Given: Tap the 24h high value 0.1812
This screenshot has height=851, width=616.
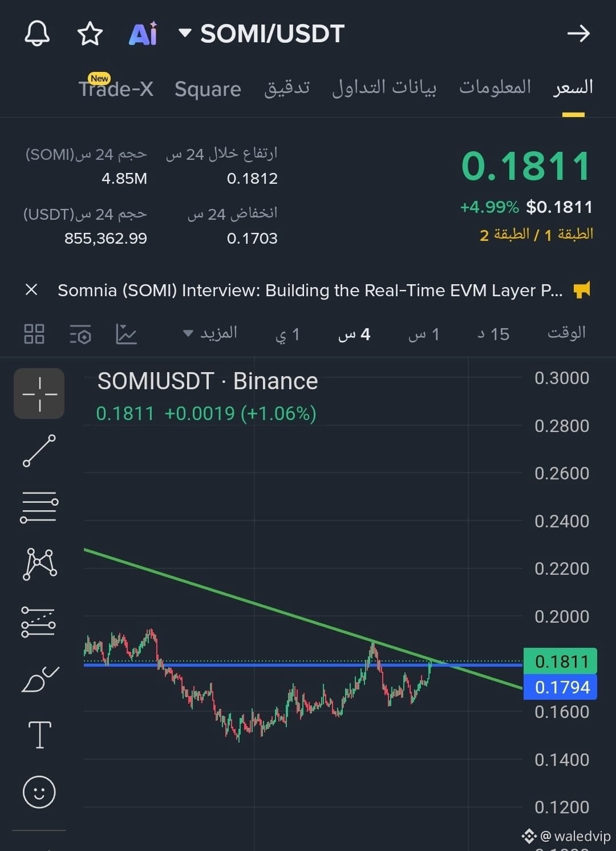Looking at the screenshot, I should coord(252,179).
